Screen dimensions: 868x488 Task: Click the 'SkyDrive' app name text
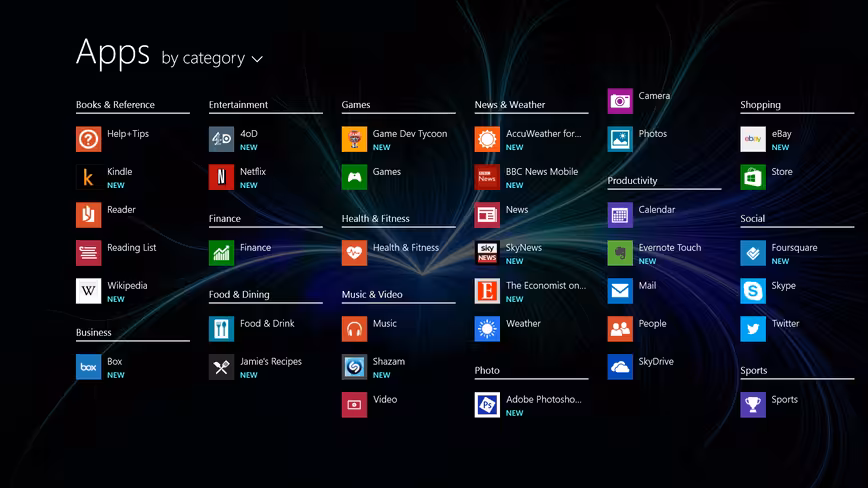pyautogui.click(x=656, y=361)
